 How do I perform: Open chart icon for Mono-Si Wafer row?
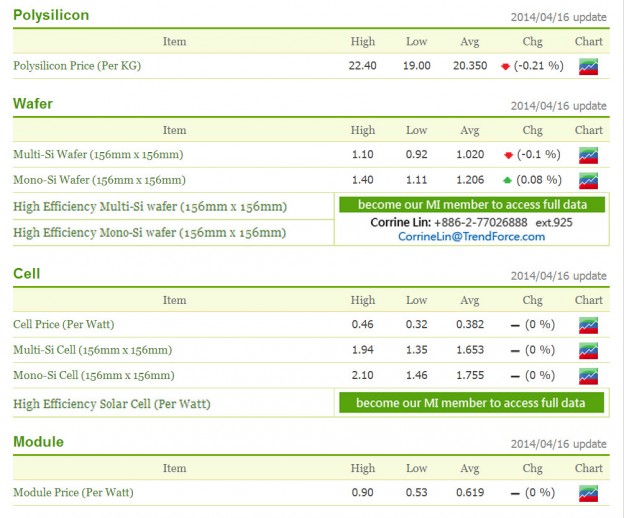(588, 180)
